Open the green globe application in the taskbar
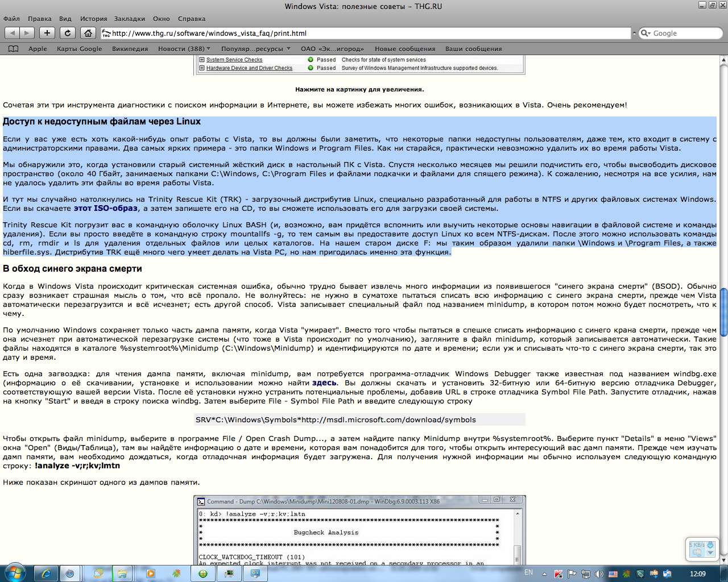 coord(203,573)
